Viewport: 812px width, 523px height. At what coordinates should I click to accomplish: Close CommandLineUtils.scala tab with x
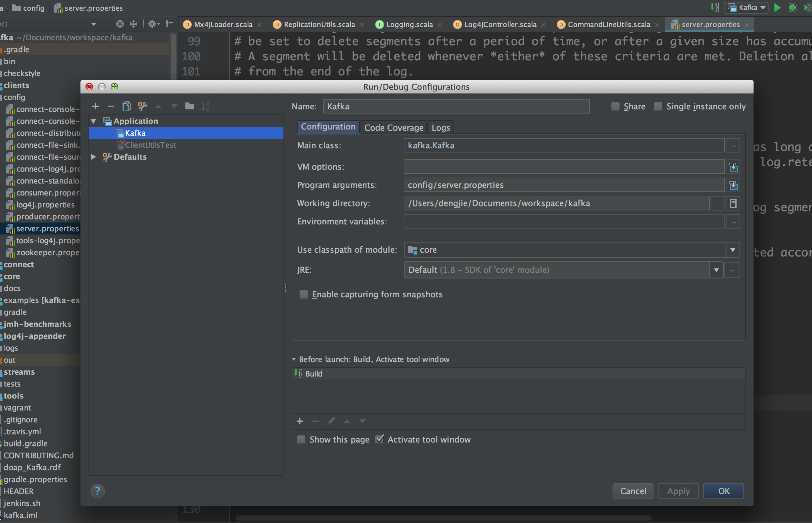click(x=657, y=25)
